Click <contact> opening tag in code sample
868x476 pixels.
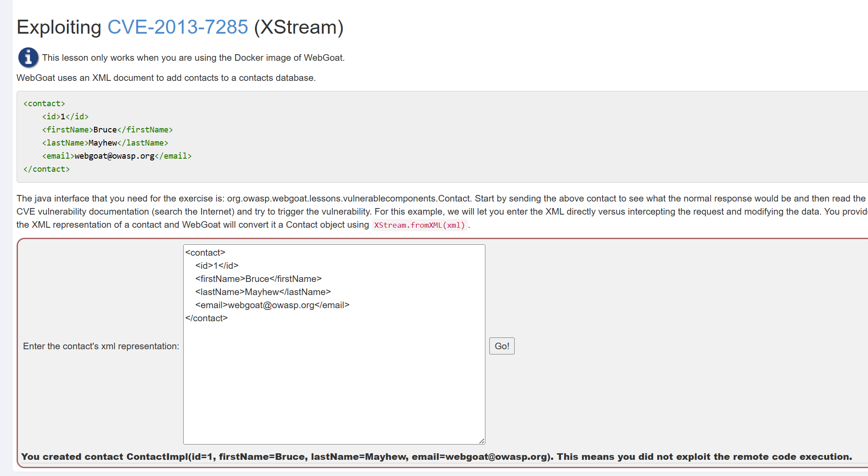[44, 104]
